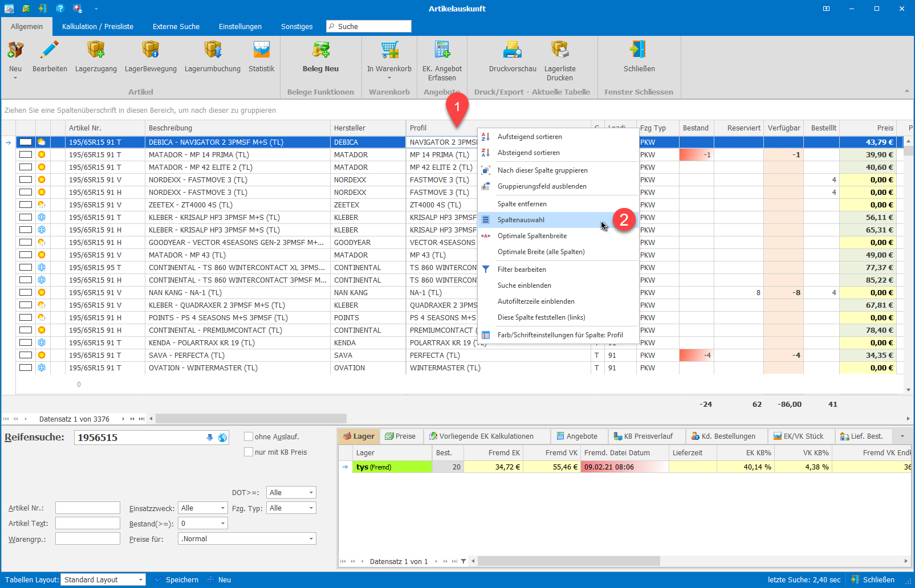Click Schließen in the bottom status bar

point(873,579)
